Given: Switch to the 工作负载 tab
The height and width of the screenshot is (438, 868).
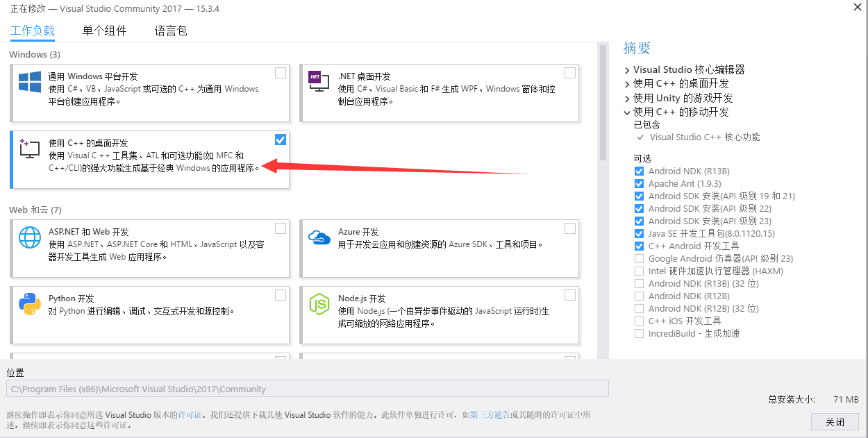Looking at the screenshot, I should (33, 31).
